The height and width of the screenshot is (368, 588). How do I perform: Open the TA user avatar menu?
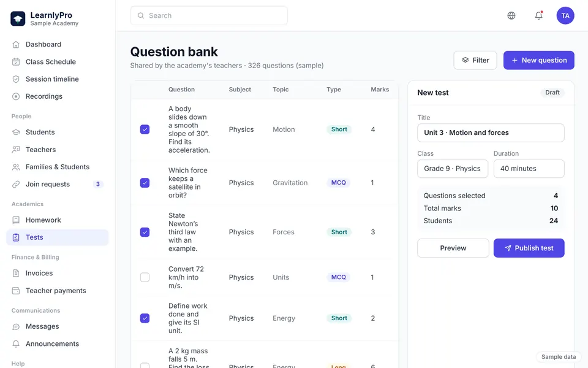pyautogui.click(x=565, y=15)
